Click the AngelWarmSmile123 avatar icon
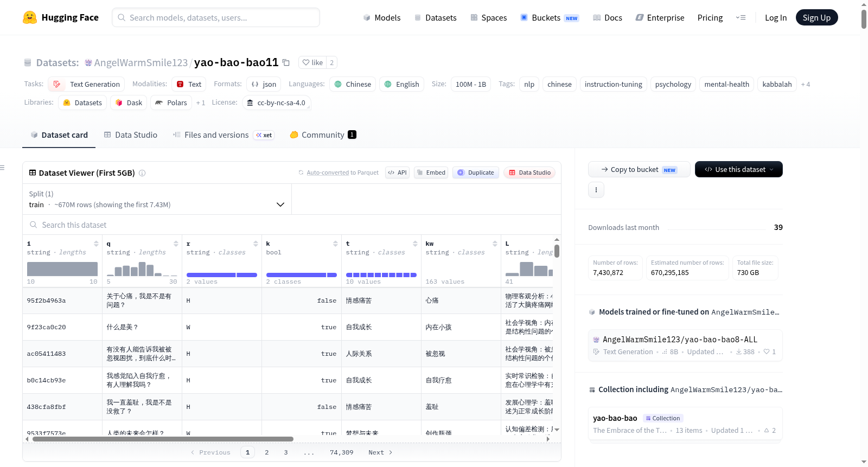 pos(88,63)
